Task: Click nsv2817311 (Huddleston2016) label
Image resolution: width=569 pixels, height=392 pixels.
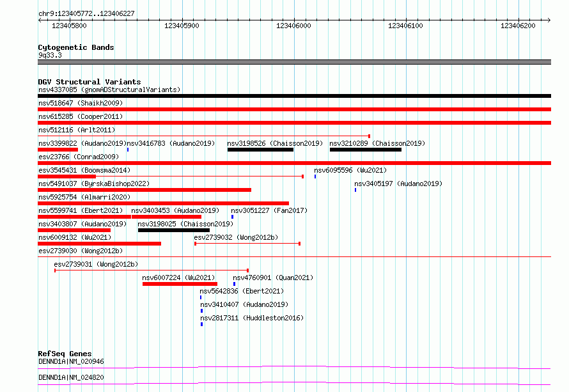Action: (252, 318)
